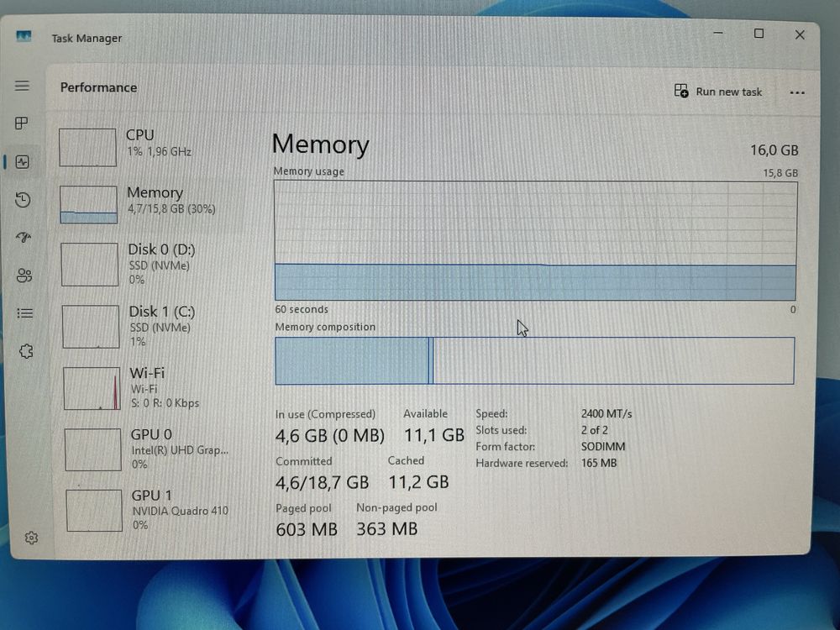The height and width of the screenshot is (630, 840).
Task: Select Disk 0 (D:) in the list
Action: point(151,264)
